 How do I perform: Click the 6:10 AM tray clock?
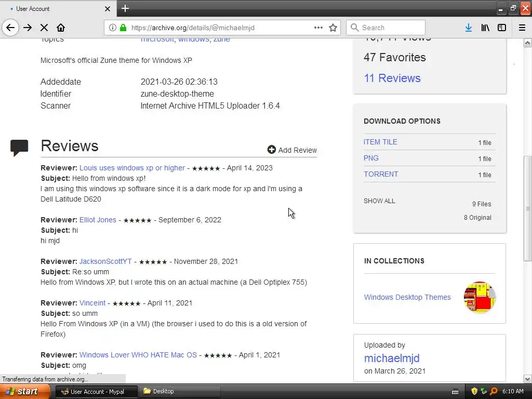click(513, 391)
